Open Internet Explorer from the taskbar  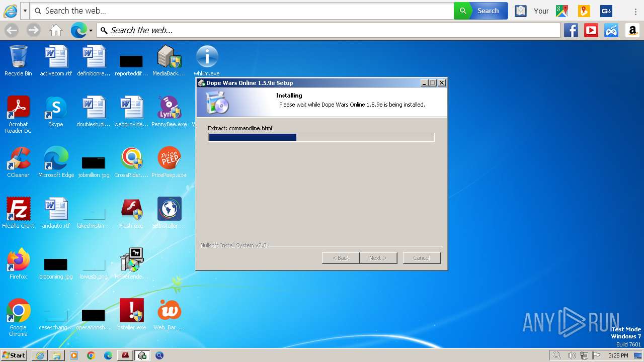pyautogui.click(x=40, y=355)
